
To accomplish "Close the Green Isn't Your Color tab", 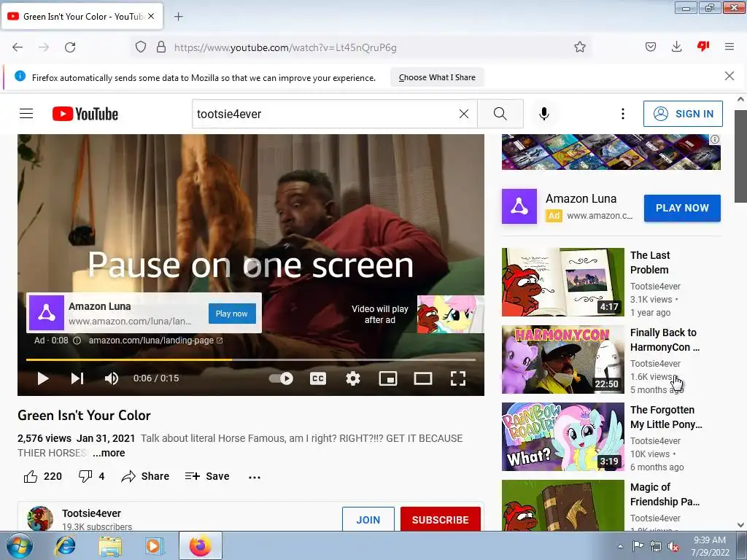I will pos(151,16).
